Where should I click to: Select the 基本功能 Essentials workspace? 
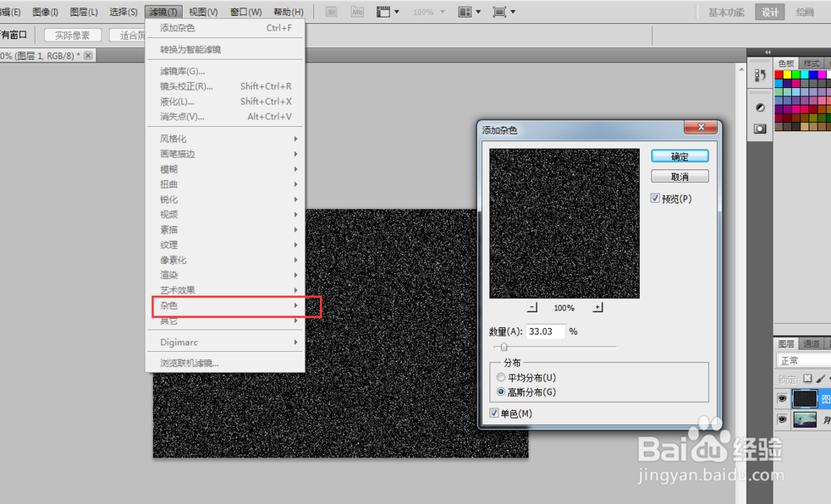click(x=726, y=12)
